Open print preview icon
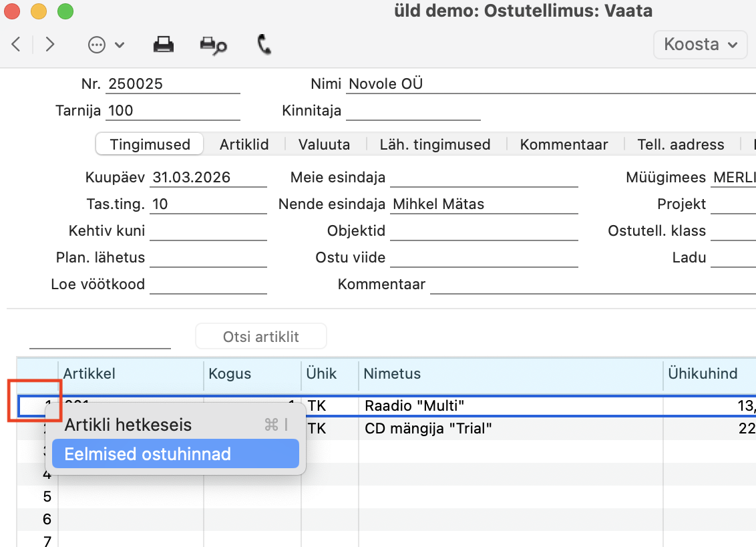 pyautogui.click(x=213, y=45)
